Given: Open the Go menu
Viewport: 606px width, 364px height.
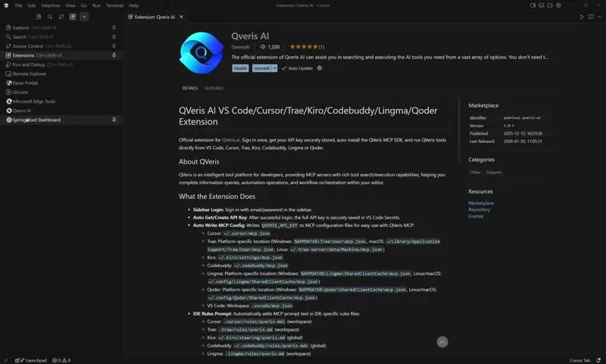Looking at the screenshot, I should [84, 5].
